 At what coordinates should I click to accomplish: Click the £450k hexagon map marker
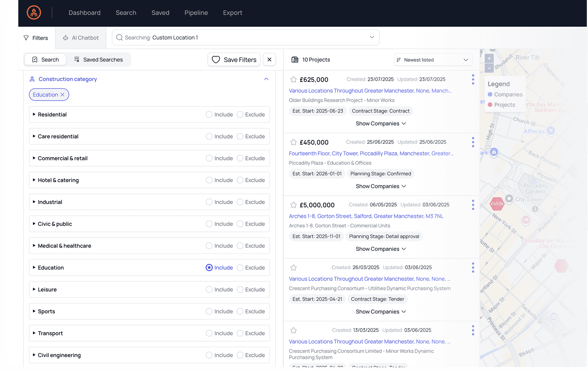pyautogui.click(x=497, y=204)
